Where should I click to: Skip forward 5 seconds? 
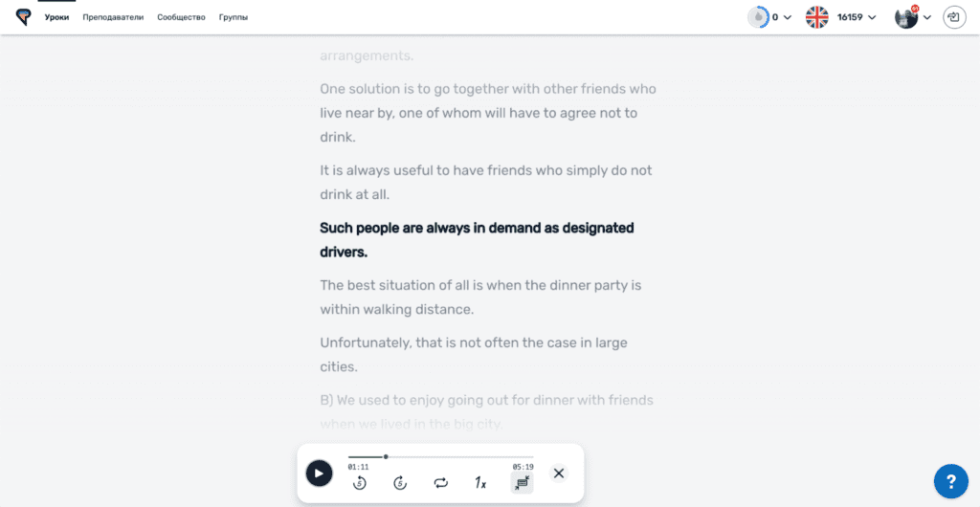click(x=400, y=483)
